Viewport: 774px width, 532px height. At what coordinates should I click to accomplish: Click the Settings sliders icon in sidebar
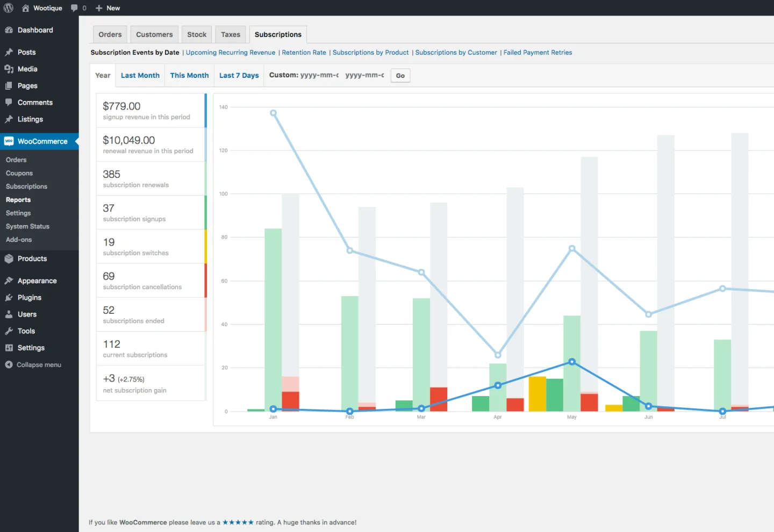point(9,348)
